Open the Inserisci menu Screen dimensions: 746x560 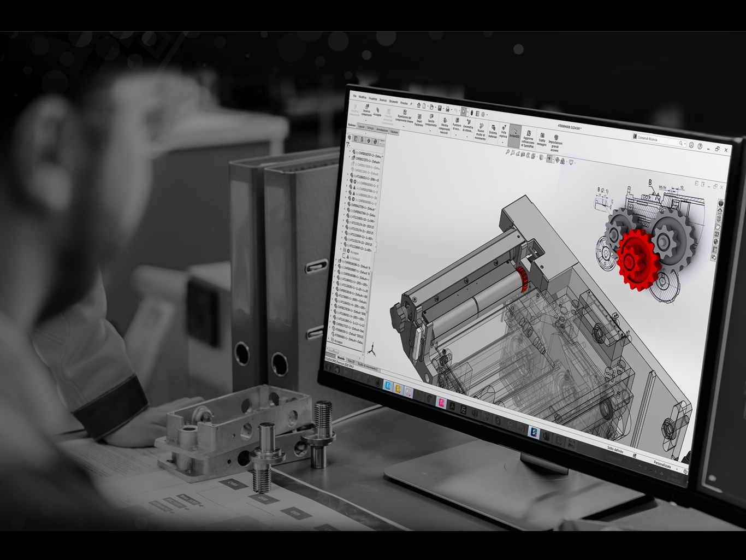point(383,100)
